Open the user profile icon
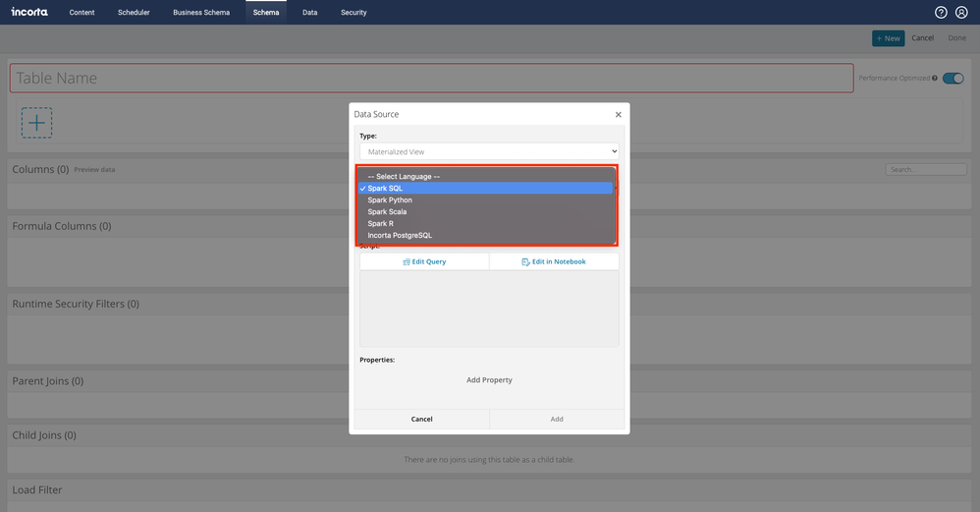The height and width of the screenshot is (512, 980). click(x=961, y=13)
